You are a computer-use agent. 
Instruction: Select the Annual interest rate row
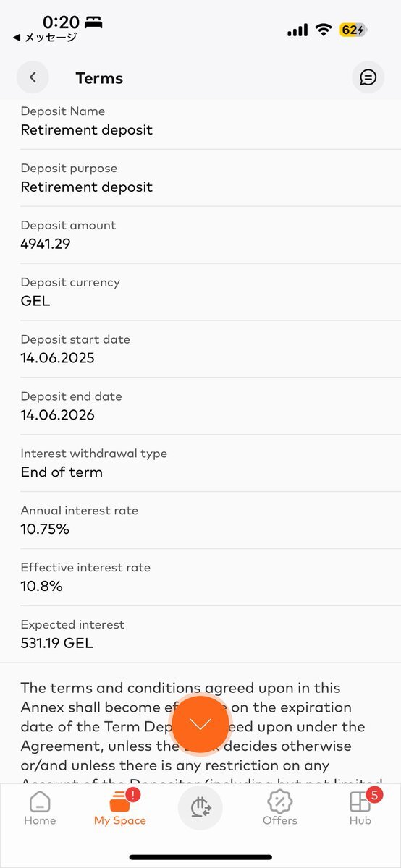pos(200,520)
